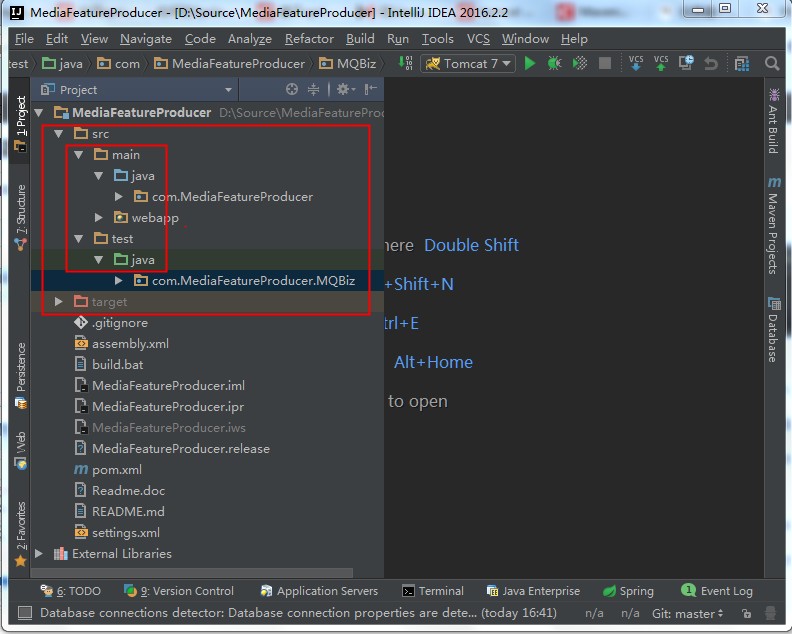The image size is (792, 634).
Task: Click the inspector profile icon in the status bar
Action: [x=770, y=613]
